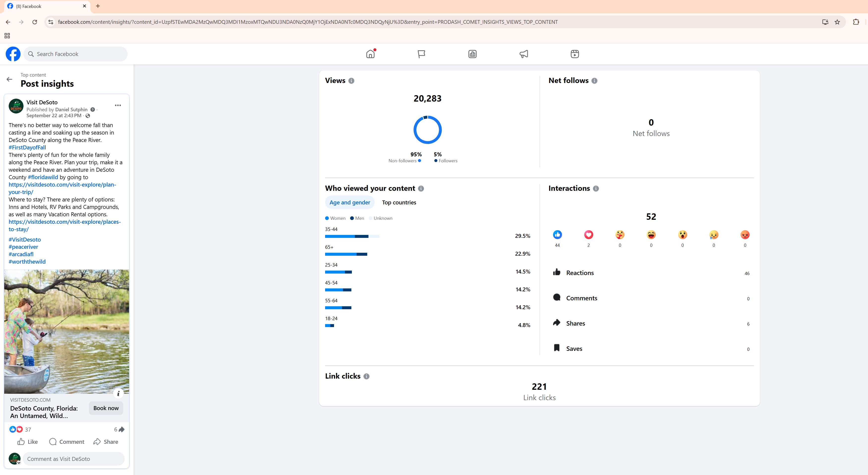Click the Views info icon
868x475 pixels.
pos(351,81)
